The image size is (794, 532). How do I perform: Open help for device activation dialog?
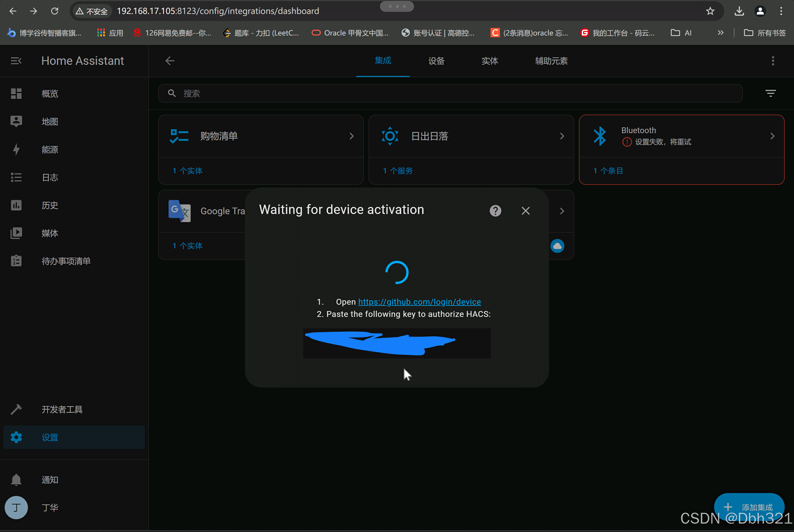click(495, 211)
